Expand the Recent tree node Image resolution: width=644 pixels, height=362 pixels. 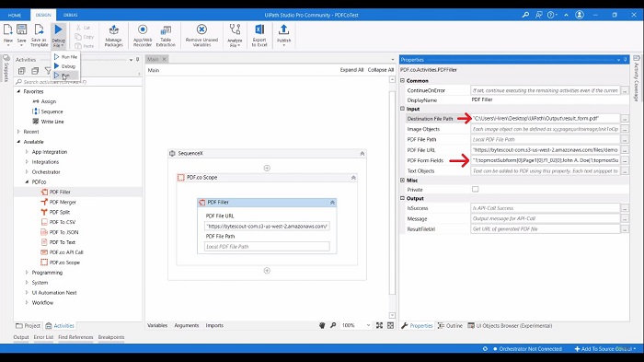coord(18,132)
